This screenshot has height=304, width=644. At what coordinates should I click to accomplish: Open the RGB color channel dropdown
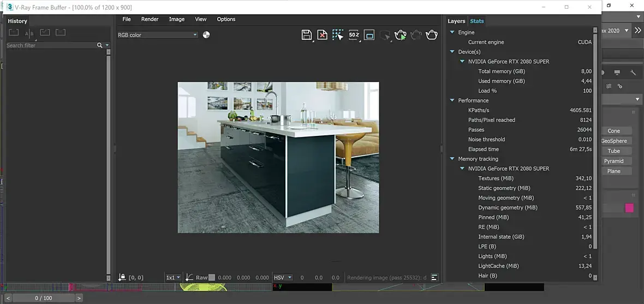(x=157, y=35)
